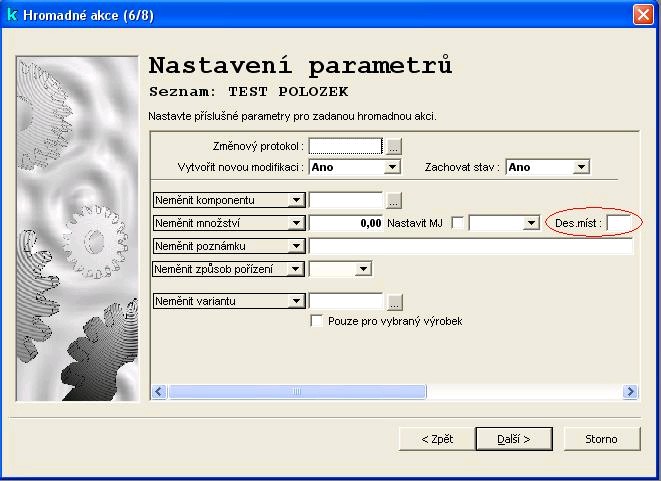Click the gears wizard image
The width and height of the screenshot is (661, 481).
click(x=78, y=228)
